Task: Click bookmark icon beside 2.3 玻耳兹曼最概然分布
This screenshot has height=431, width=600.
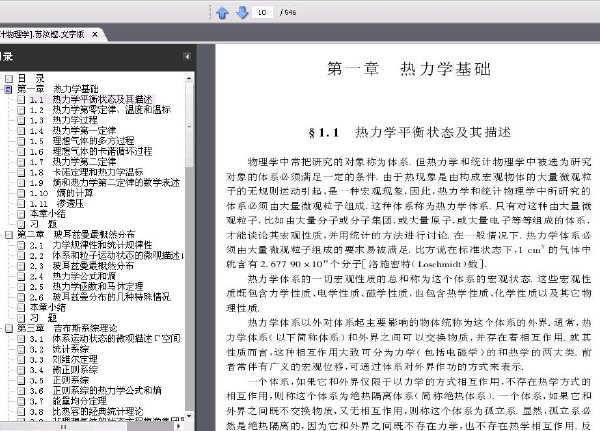Action: tap(21, 266)
